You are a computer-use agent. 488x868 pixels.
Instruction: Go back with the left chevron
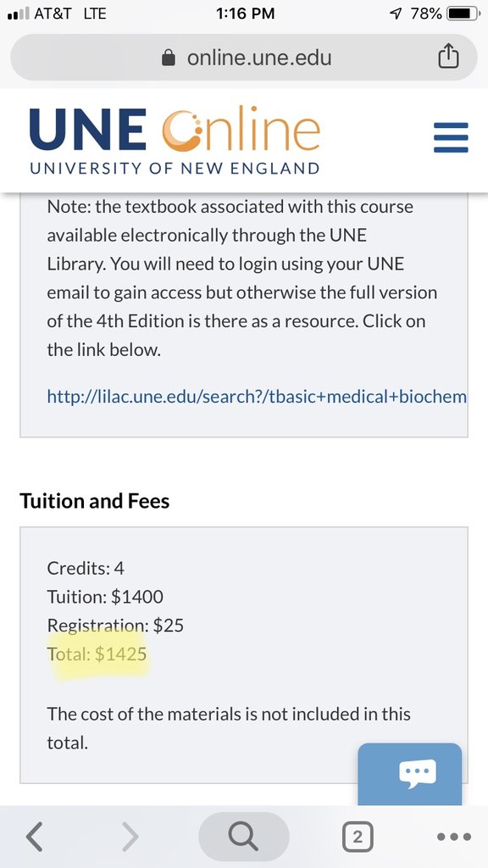pos(34,837)
